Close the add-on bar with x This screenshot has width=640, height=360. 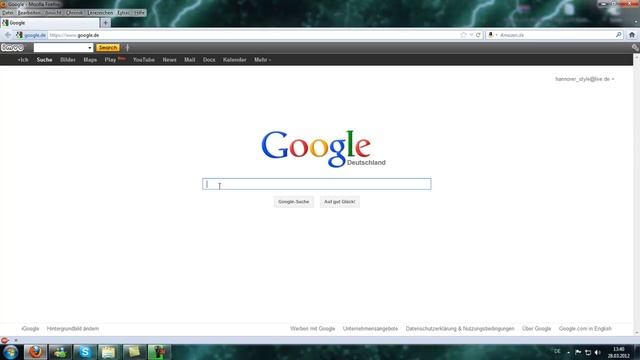[x=16, y=340]
